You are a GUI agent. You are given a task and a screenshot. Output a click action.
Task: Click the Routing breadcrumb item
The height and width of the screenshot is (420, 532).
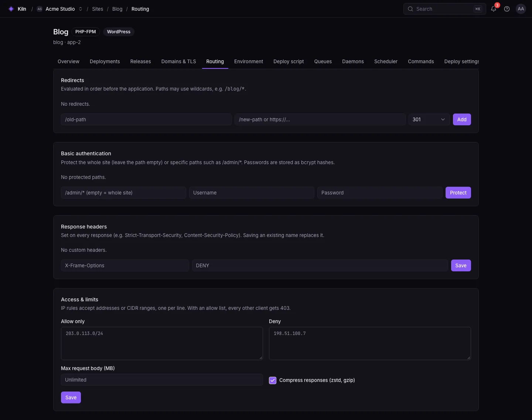coord(140,9)
